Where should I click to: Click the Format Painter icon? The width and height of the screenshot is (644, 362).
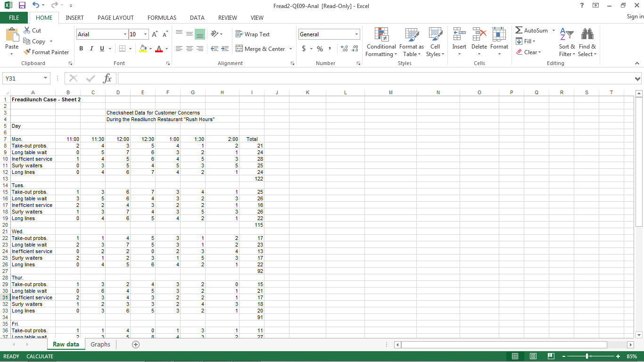pos(27,52)
